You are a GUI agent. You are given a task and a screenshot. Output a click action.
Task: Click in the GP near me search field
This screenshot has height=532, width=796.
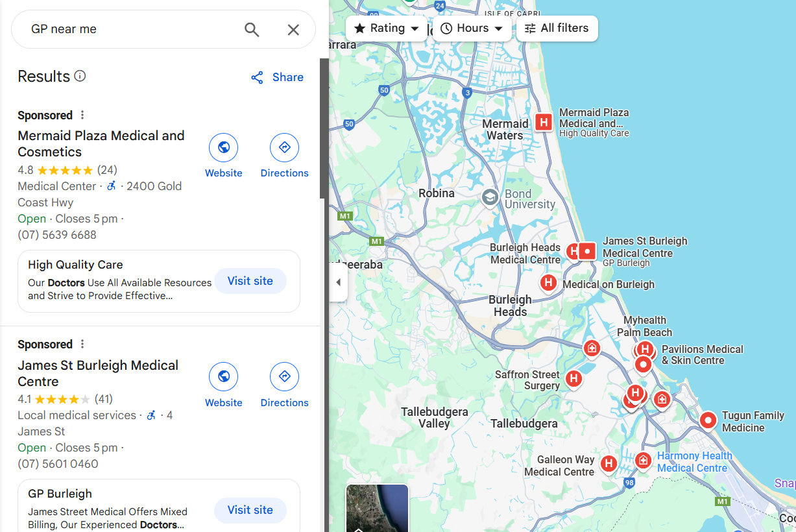point(130,29)
